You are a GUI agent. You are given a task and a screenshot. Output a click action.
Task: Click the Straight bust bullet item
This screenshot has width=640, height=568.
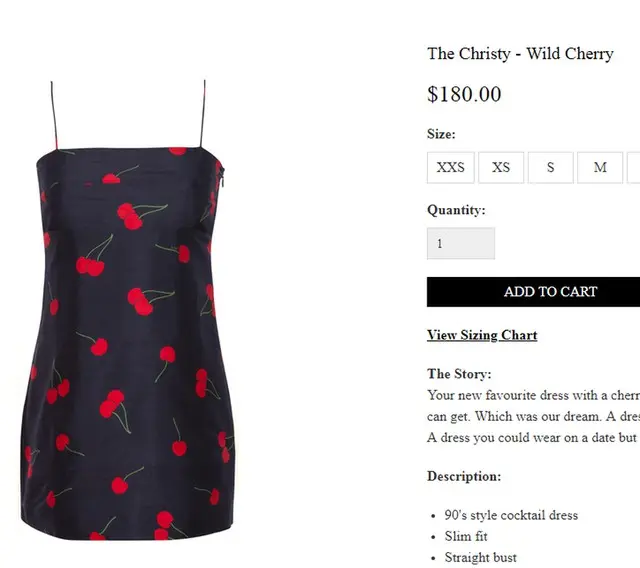[x=481, y=557]
